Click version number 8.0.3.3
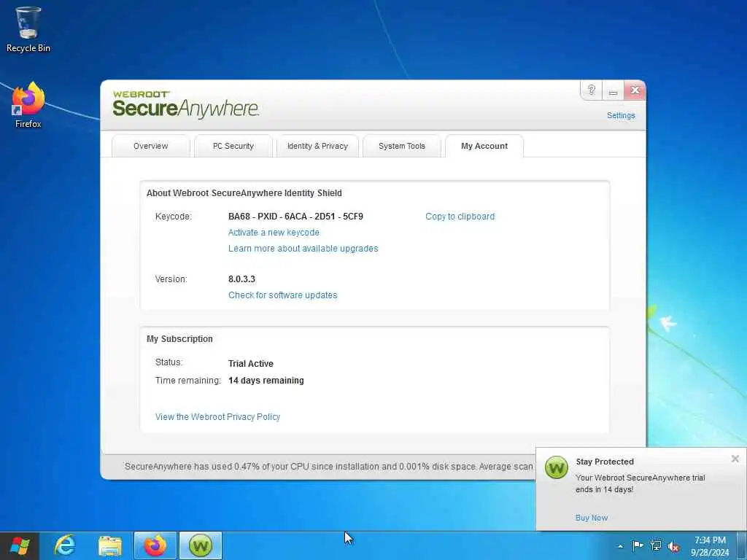Viewport: 747px width, 560px height. [x=241, y=279]
